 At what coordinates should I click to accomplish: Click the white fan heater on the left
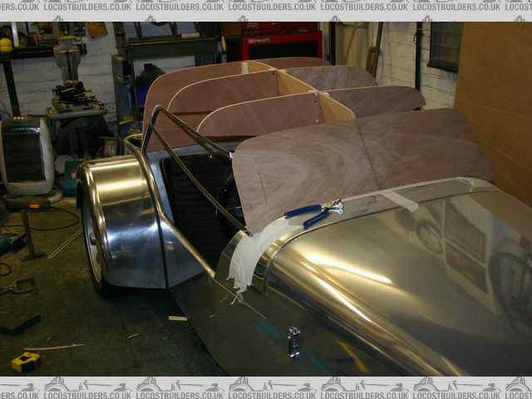point(25,155)
